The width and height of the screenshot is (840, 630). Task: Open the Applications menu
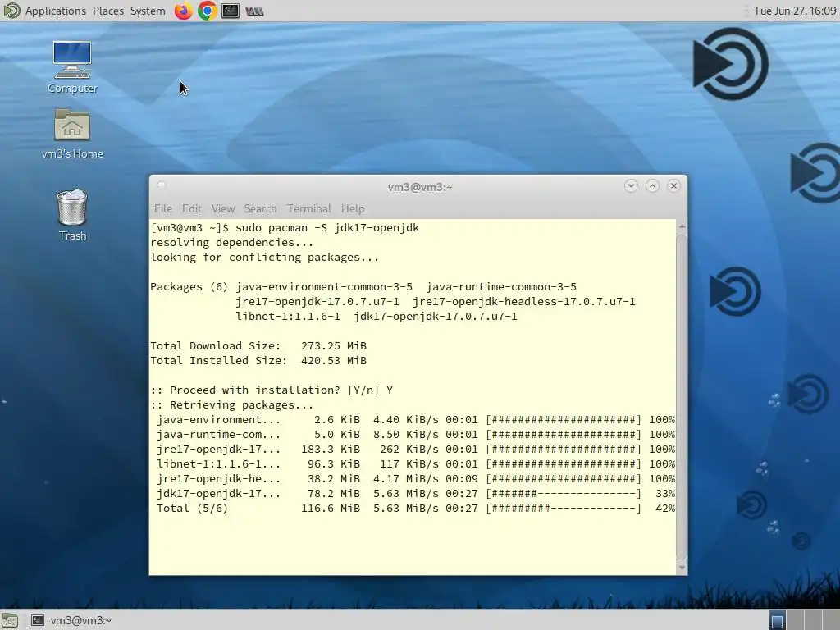[x=55, y=11]
